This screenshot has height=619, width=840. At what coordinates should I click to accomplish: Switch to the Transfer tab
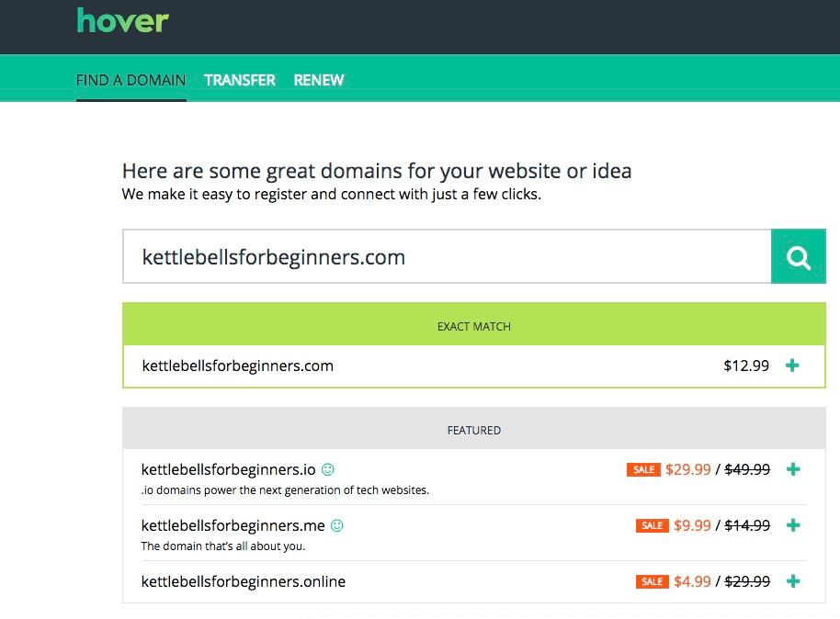pos(240,80)
